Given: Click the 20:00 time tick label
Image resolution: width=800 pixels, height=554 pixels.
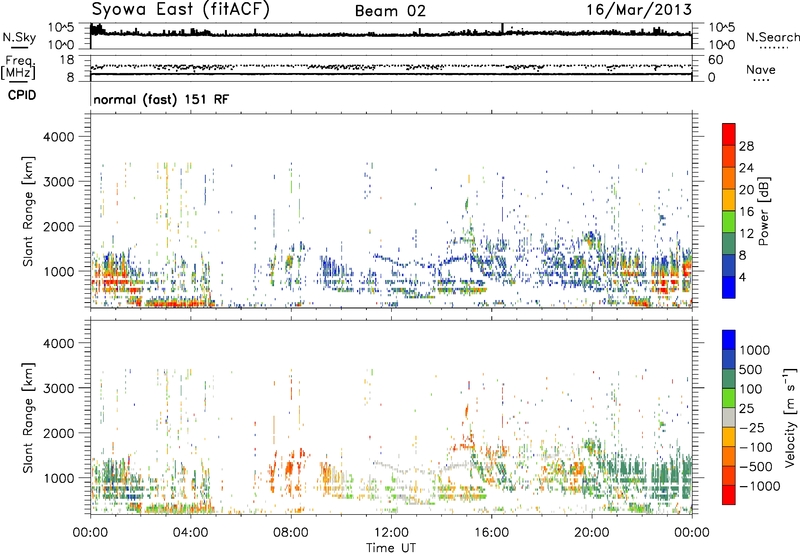Looking at the screenshot, I should [x=591, y=533].
